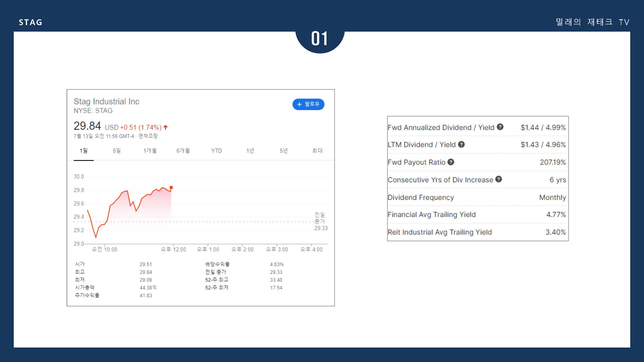The width and height of the screenshot is (644, 362).
Task: Click the 밀래의 재태크 TV header text
Action: [592, 22]
